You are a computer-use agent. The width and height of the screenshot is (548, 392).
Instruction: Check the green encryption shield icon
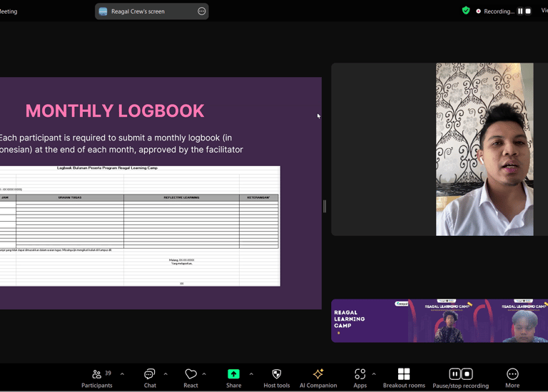465,11
